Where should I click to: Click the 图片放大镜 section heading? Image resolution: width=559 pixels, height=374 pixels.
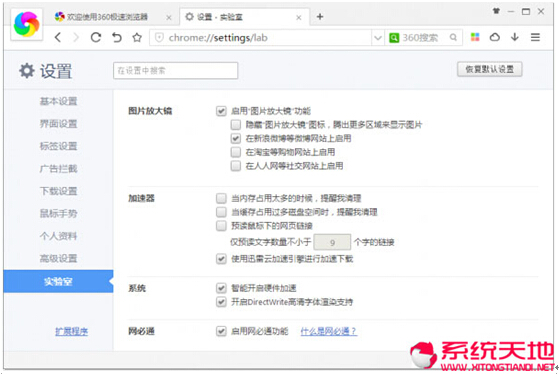point(150,111)
